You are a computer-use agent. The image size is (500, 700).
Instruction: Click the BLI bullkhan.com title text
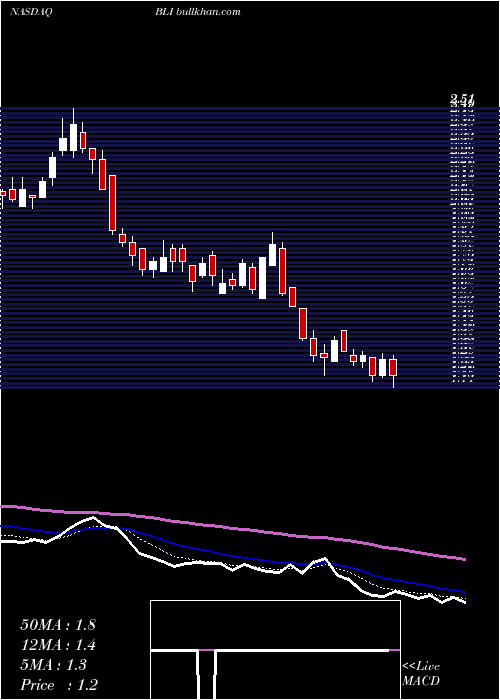tap(198, 12)
